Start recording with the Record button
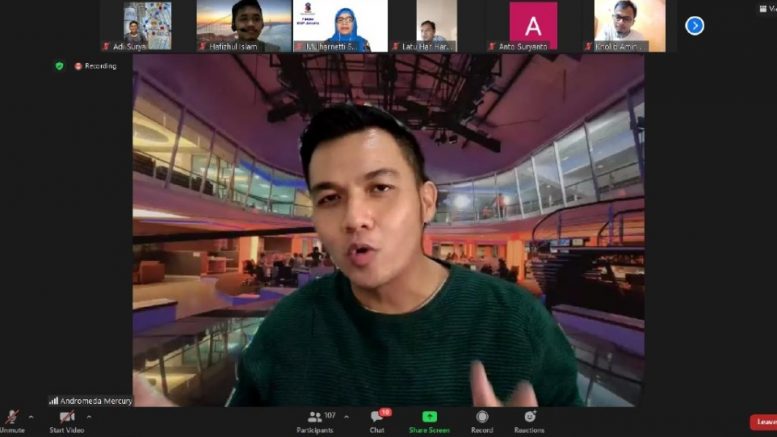777x437 pixels. (482, 421)
